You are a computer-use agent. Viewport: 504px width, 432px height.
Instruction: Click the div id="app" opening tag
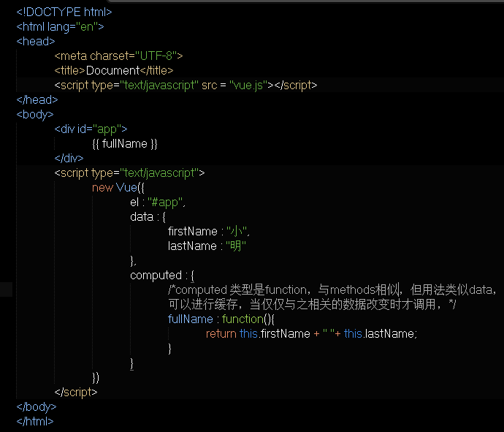tap(91, 129)
